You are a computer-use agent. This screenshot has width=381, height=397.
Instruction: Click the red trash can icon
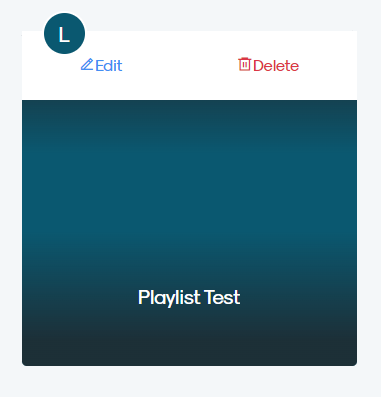[244, 64]
